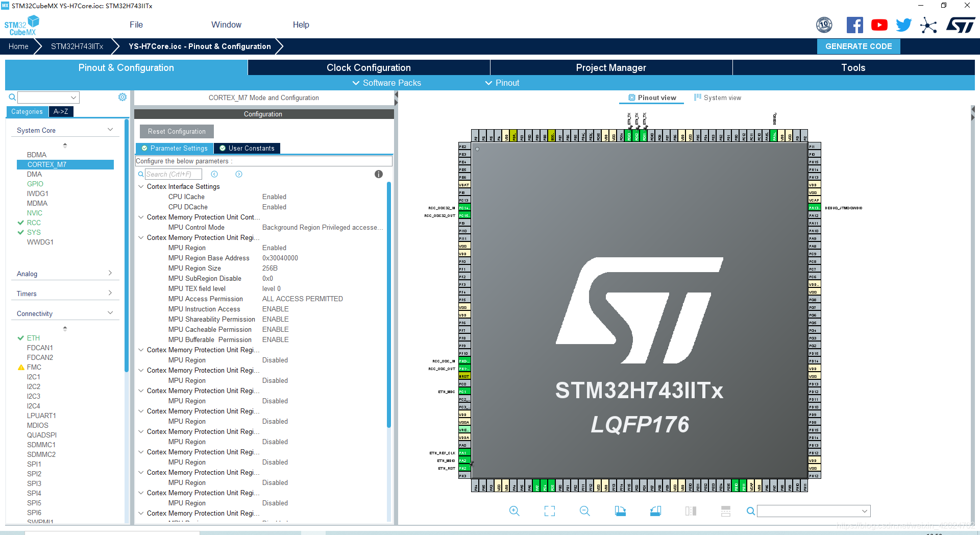Switch to System view
This screenshot has height=535, width=980.
pos(717,98)
